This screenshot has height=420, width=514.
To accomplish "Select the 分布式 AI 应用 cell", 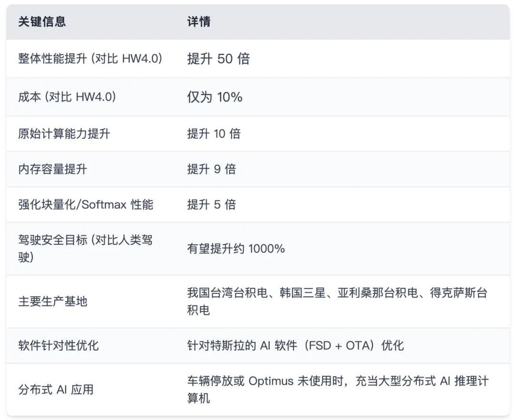I will 56,390.
